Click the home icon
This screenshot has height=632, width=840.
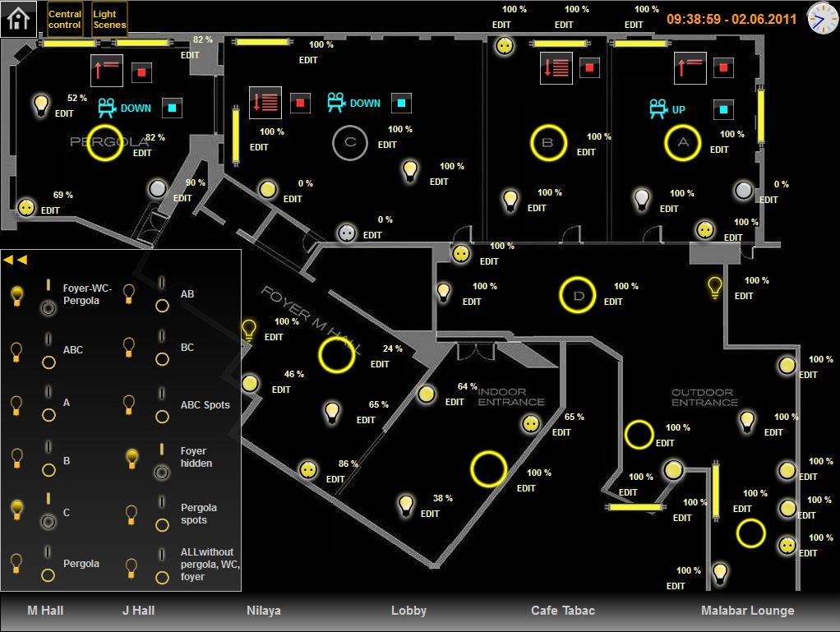pyautogui.click(x=17, y=17)
